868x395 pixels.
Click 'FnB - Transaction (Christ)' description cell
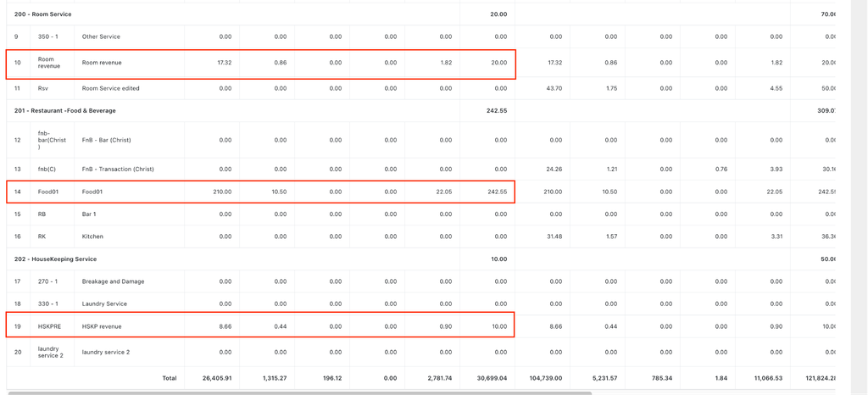pos(118,169)
